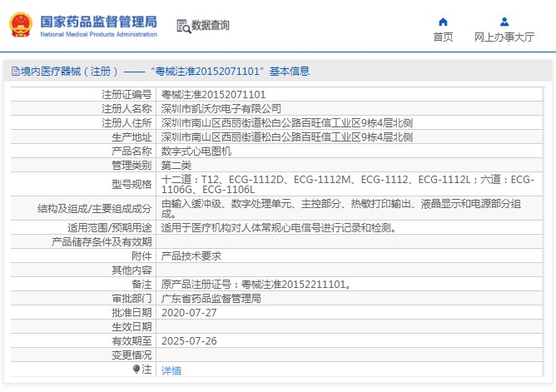This screenshot has height=392, width=556.
Task: Select the 生产地址 address value
Action: click(287, 137)
